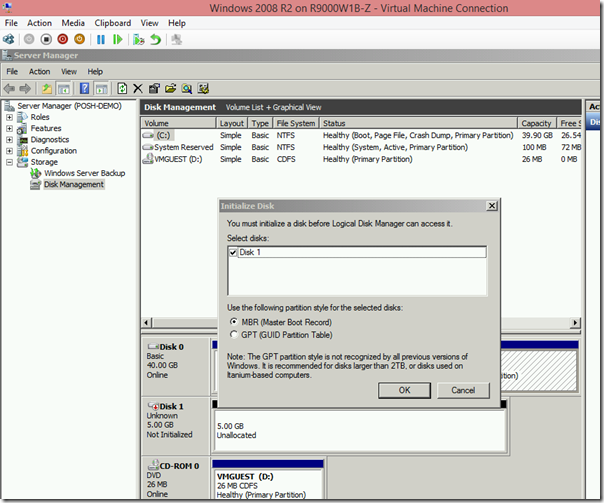Expand the Diagnostics tree node
Viewport: 604px width, 503px height.
point(9,139)
